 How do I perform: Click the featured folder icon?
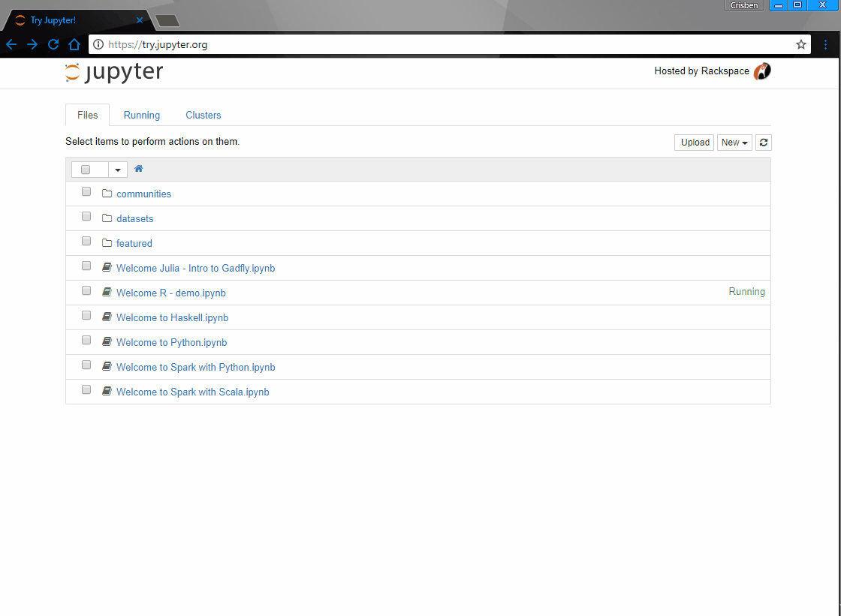tap(107, 242)
